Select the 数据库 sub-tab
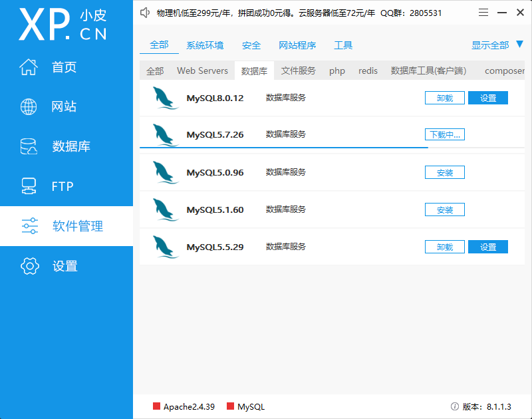Viewport: 532px width, 419px height. pyautogui.click(x=255, y=71)
